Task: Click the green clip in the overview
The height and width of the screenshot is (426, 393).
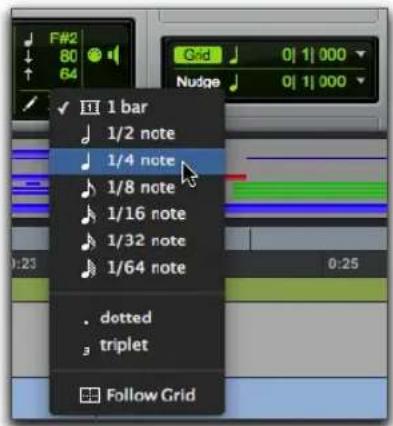Action: pos(309,191)
